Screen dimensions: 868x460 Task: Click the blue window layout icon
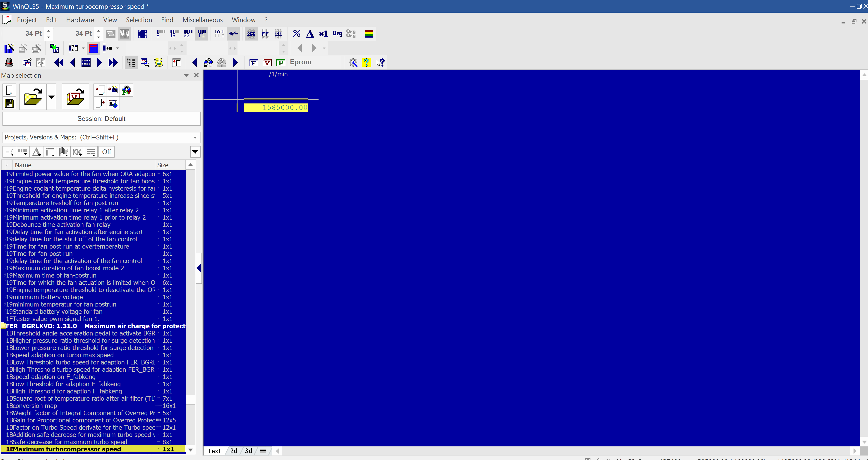93,48
